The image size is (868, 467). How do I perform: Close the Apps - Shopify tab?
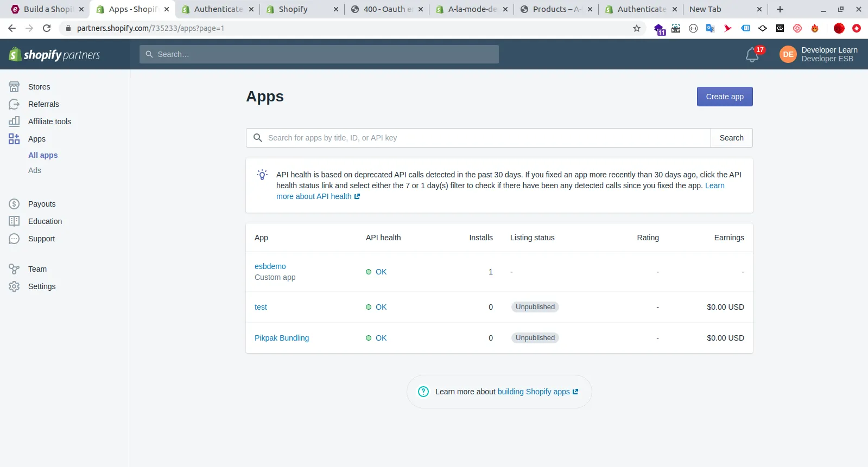pos(167,9)
